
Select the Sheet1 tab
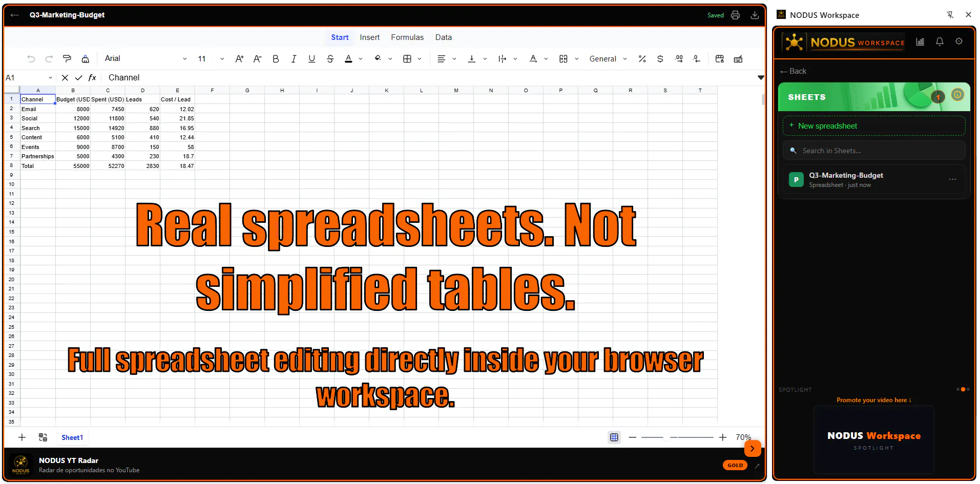(x=72, y=437)
